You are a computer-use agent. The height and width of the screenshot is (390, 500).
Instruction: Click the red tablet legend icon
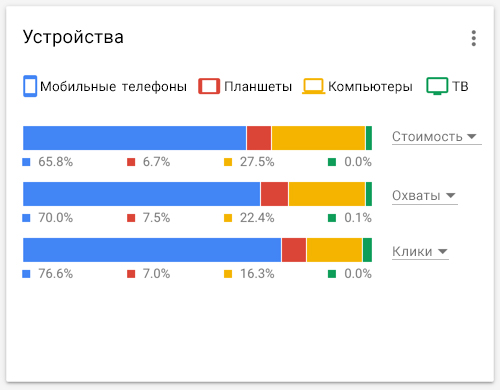[209, 86]
